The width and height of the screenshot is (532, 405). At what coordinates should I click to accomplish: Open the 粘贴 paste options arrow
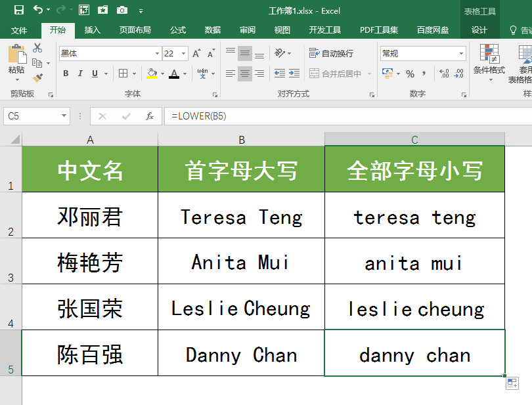click(17, 79)
